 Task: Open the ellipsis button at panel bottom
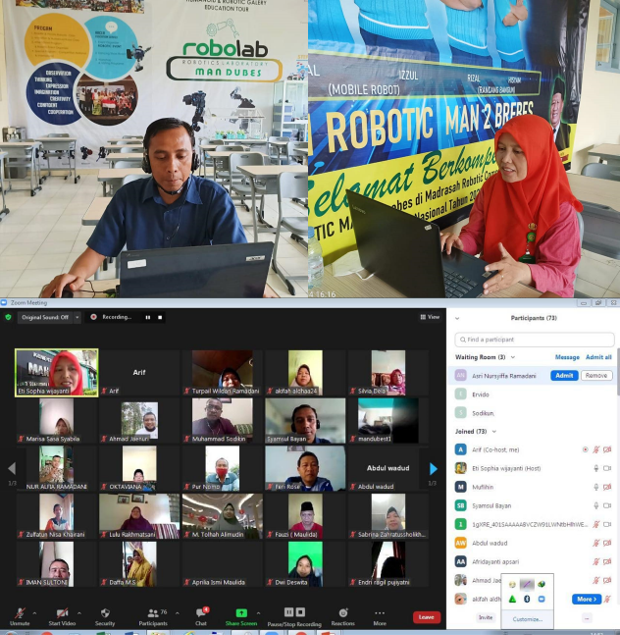click(586, 618)
